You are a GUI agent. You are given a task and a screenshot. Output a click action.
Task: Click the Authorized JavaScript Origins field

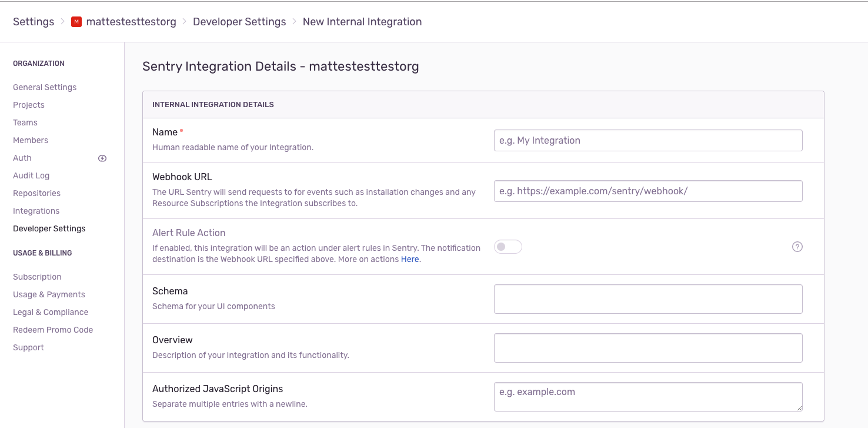coord(647,396)
